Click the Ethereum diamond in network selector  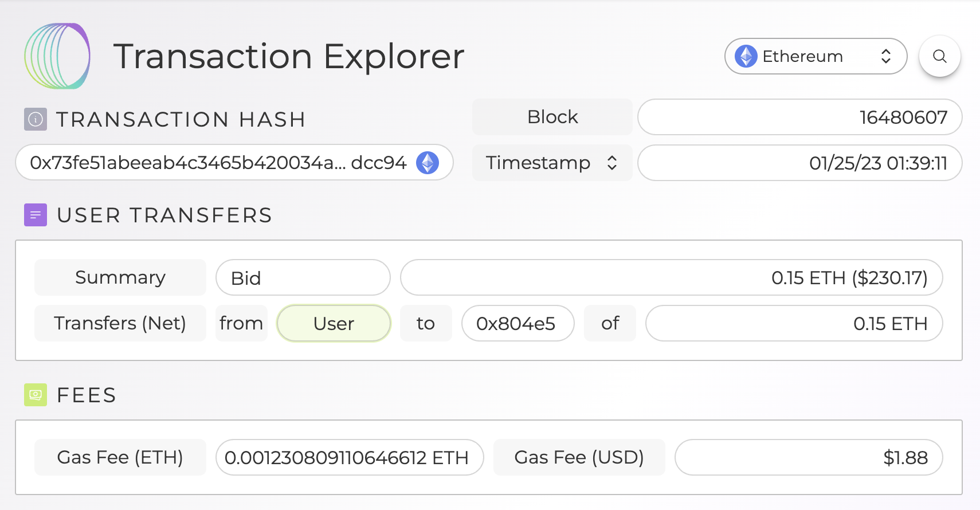(x=746, y=56)
